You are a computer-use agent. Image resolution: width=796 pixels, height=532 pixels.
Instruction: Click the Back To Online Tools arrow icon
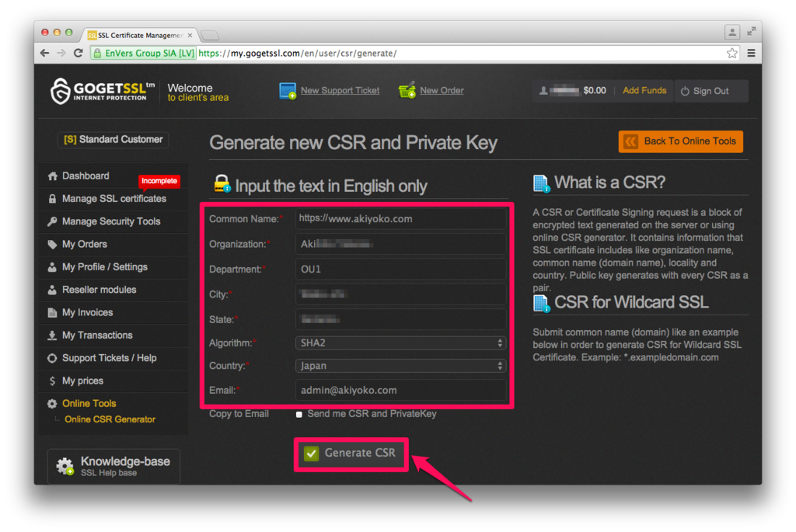[630, 141]
